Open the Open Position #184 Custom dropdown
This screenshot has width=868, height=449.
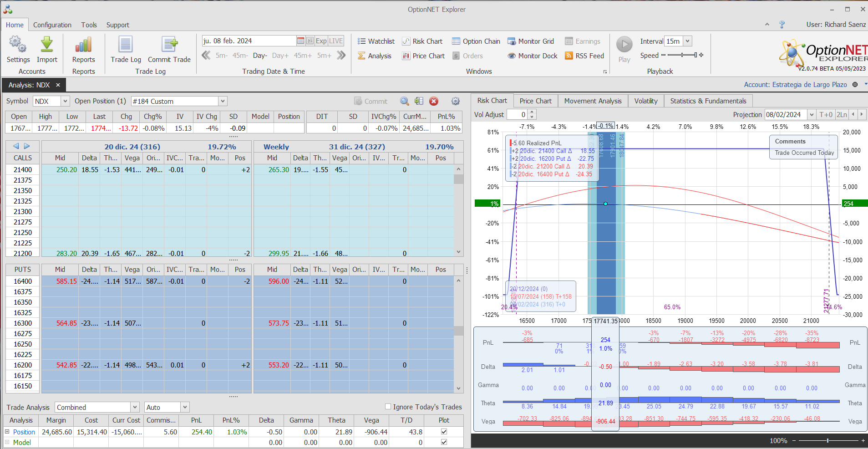(x=223, y=101)
